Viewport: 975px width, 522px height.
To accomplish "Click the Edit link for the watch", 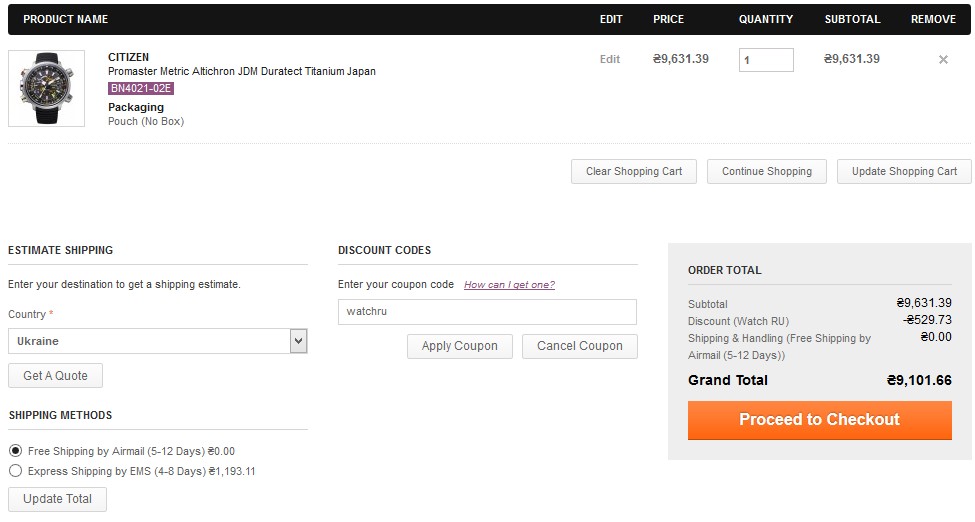I will [x=610, y=59].
